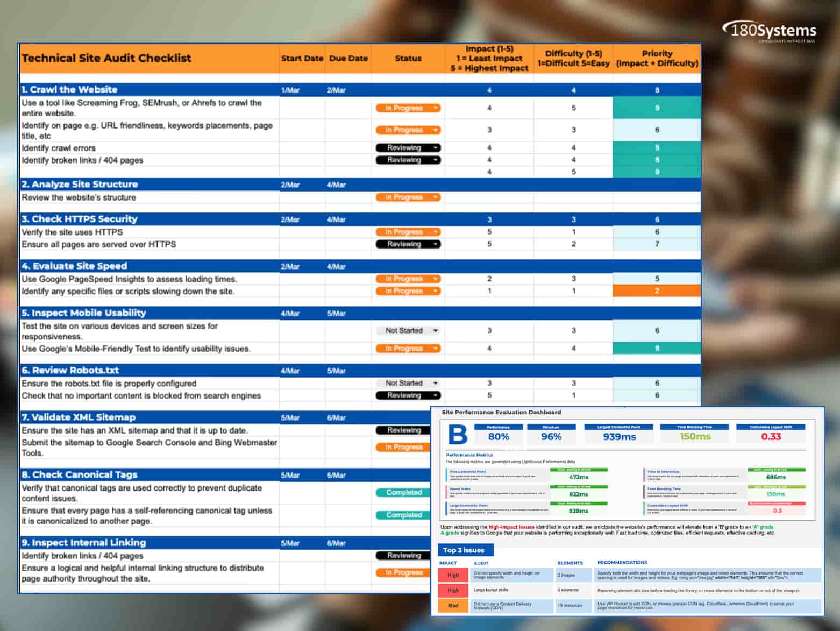Click the Technical Site Audit Checklist title

(x=106, y=58)
